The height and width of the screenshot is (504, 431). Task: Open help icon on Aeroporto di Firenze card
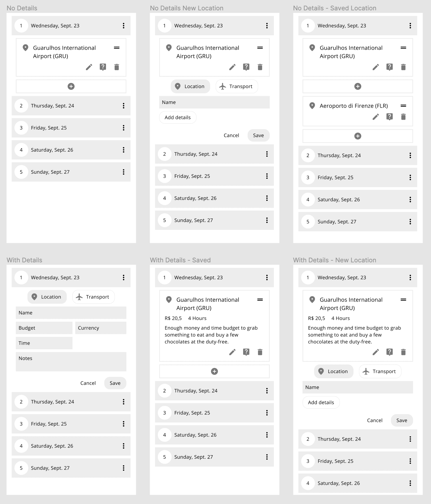389,117
